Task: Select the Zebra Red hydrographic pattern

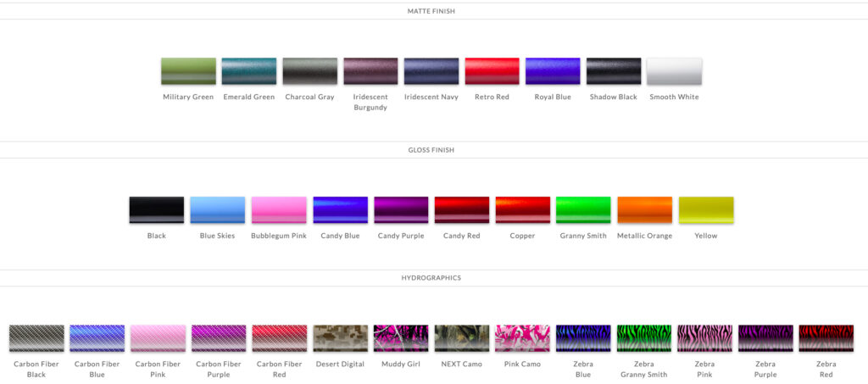Action: point(826,338)
